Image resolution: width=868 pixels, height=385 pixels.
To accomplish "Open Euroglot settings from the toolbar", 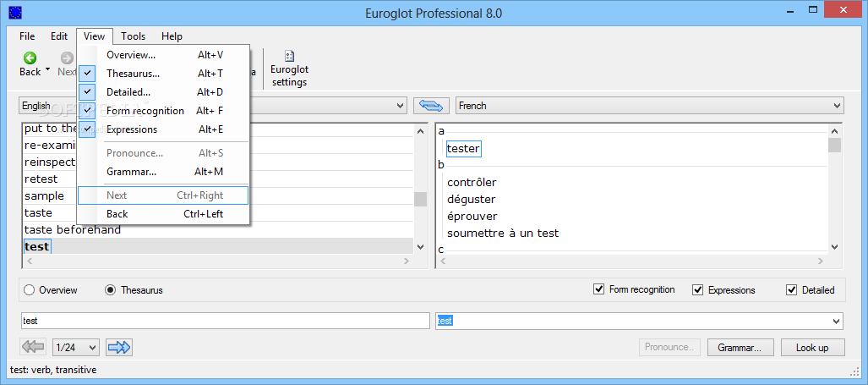I will pos(289,69).
